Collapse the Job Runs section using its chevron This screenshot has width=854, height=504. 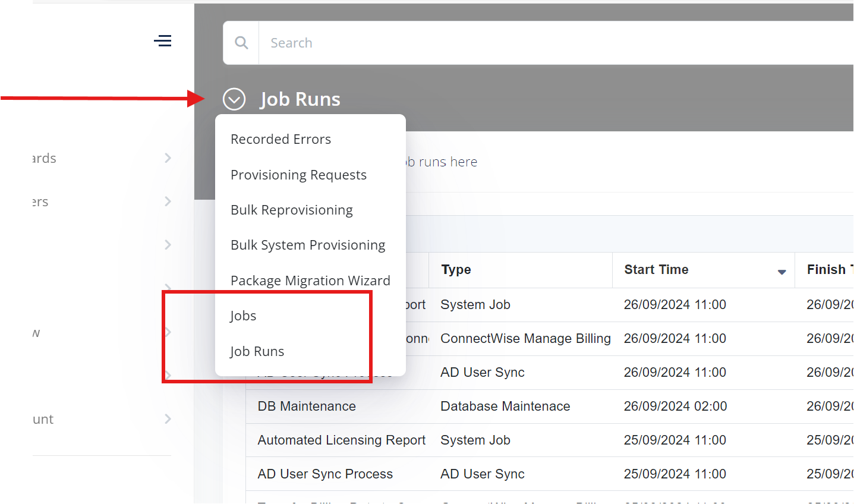(234, 99)
